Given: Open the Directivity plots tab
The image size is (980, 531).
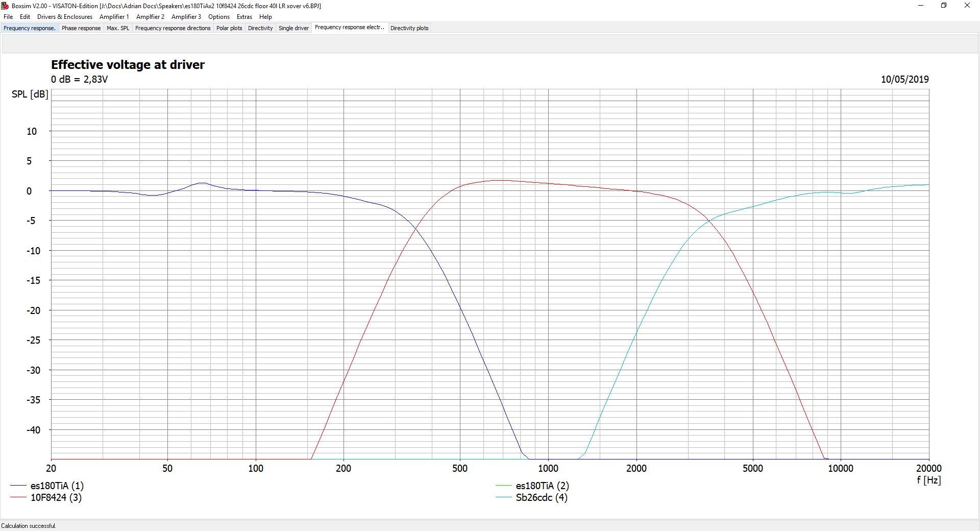Looking at the screenshot, I should pyautogui.click(x=409, y=28).
